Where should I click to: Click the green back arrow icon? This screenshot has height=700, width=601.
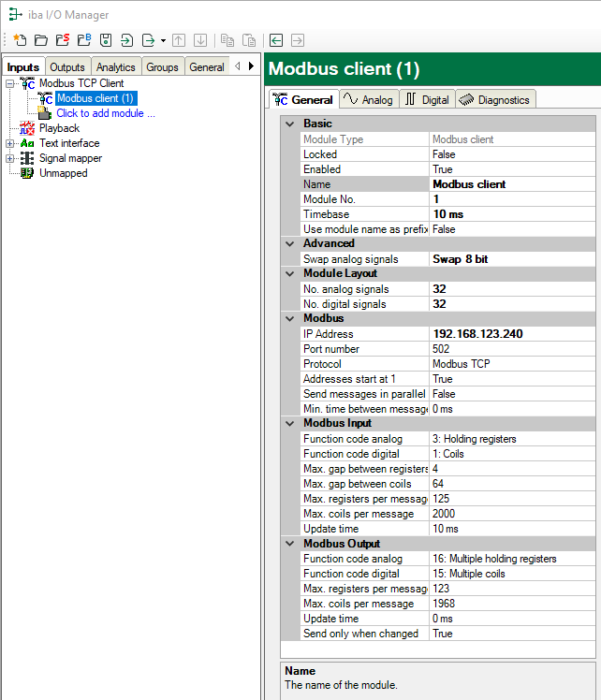276,40
